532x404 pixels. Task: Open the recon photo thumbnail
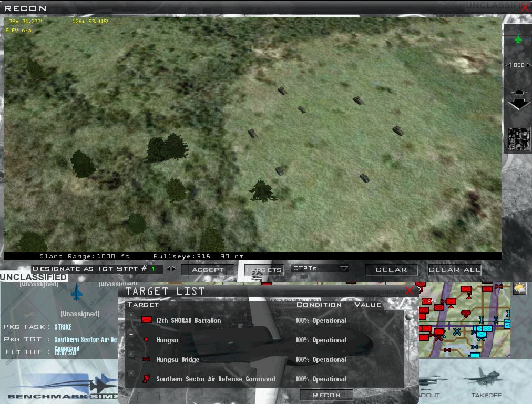tap(519, 139)
